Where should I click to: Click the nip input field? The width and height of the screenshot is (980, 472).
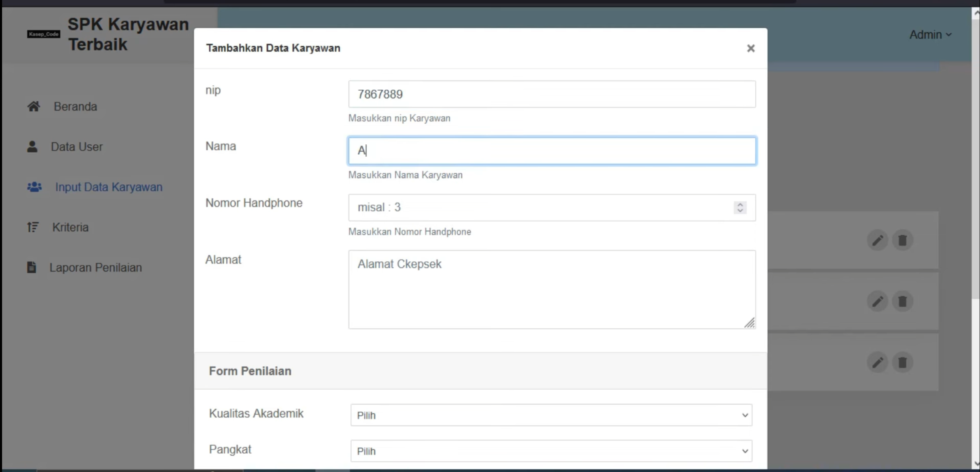click(x=552, y=94)
